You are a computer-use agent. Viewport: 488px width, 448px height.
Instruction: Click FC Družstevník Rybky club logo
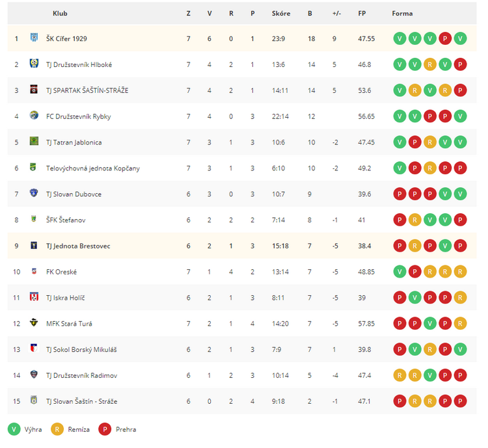pyautogui.click(x=34, y=115)
